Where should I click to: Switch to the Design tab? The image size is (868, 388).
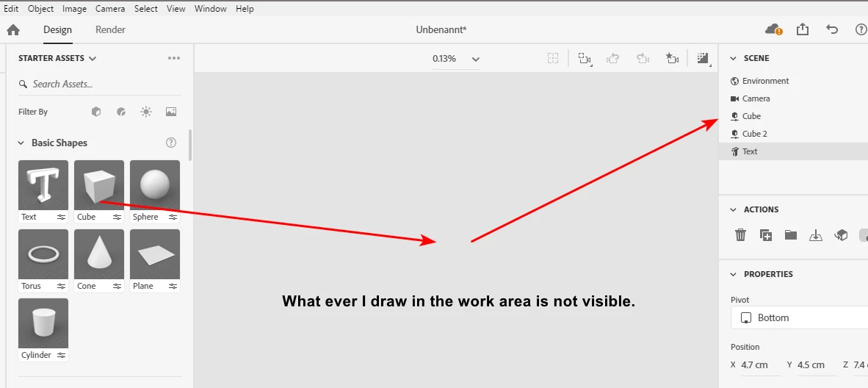(x=57, y=30)
